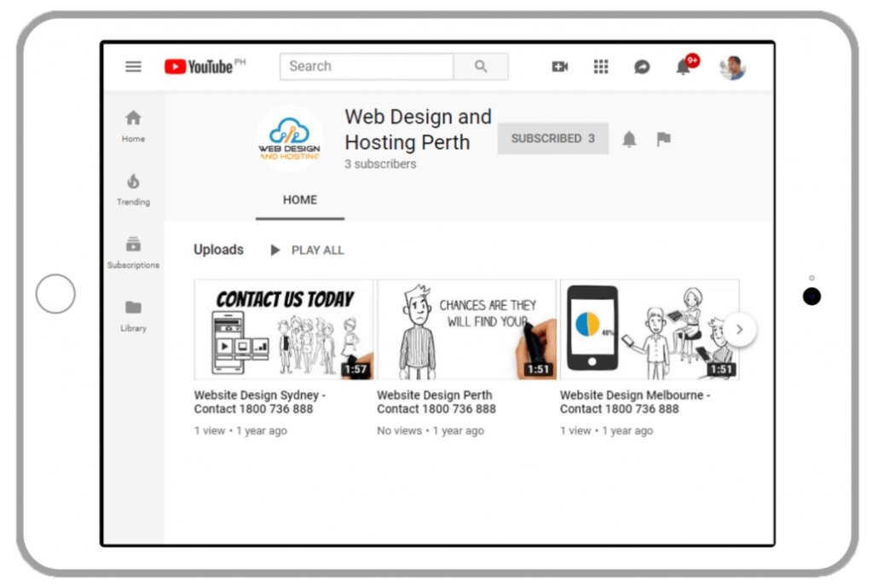This screenshot has width=873, height=588.
Task: Click the PLAY ALL link
Action: click(x=317, y=251)
